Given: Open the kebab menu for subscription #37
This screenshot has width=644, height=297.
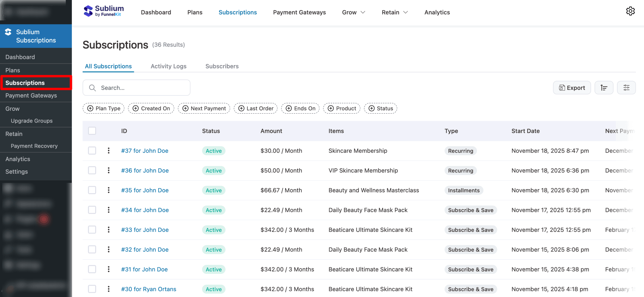Looking at the screenshot, I should pyautogui.click(x=109, y=151).
